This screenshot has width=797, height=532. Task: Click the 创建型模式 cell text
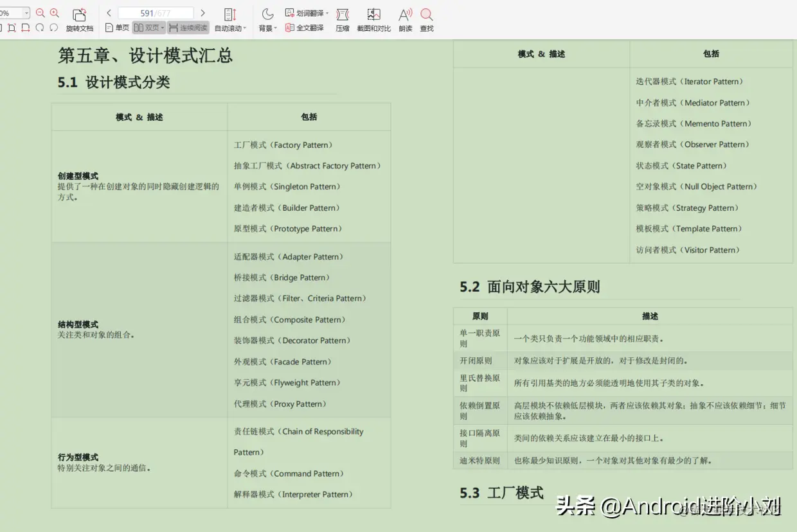pos(78,176)
